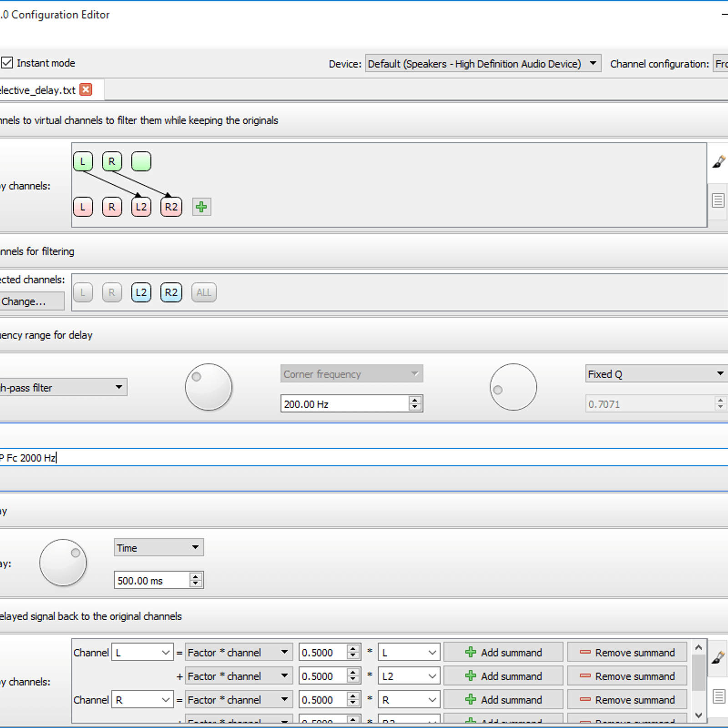Image resolution: width=728 pixels, height=728 pixels.
Task: Select the red R target channel node
Action: 112,207
